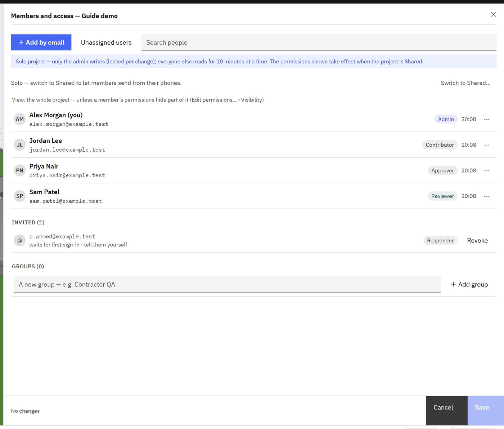Click the 'waits for first sign-in' note
This screenshot has height=429, width=504.
pyautogui.click(x=78, y=245)
